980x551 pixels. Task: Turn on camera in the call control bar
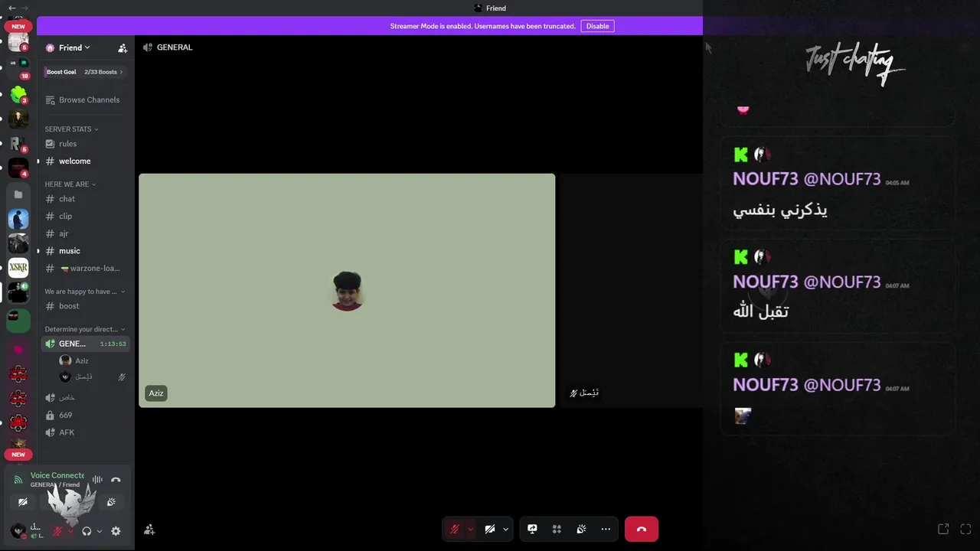pos(490,529)
